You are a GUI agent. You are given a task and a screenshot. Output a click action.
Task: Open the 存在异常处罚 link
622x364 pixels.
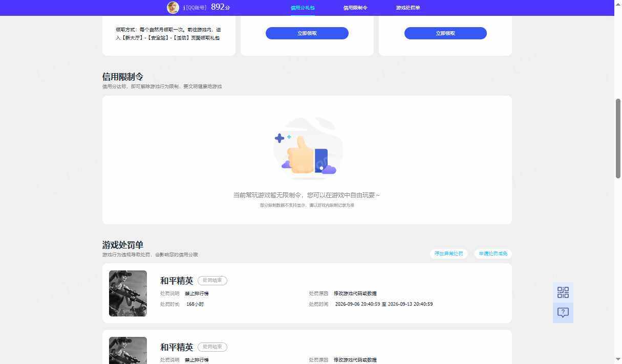click(x=449, y=254)
